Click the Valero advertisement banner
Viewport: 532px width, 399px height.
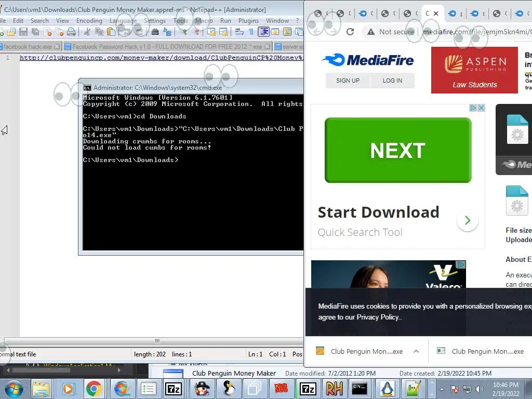[x=388, y=274]
